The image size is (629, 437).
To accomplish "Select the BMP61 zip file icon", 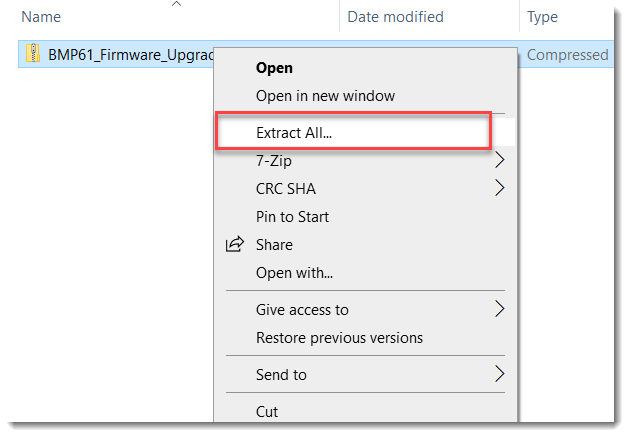I will 34,54.
